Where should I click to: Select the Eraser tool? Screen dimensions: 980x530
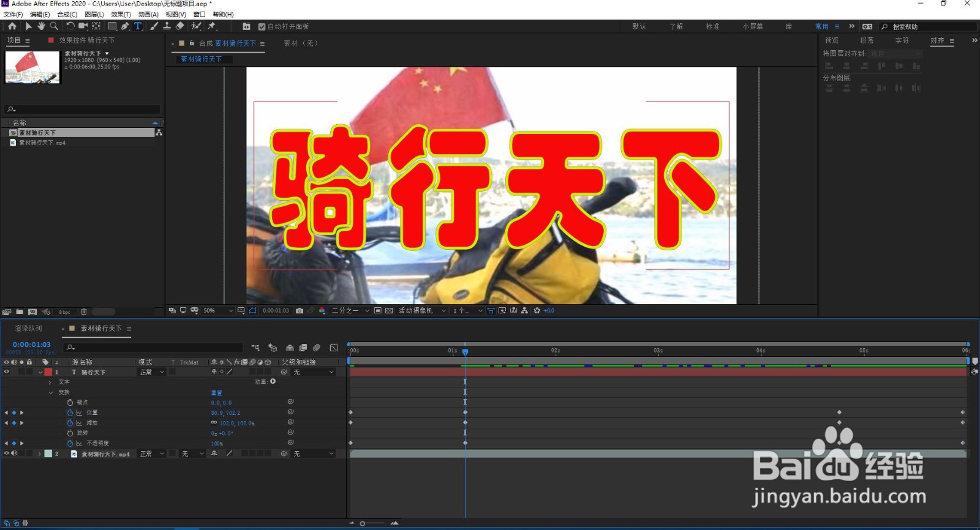pyautogui.click(x=179, y=26)
